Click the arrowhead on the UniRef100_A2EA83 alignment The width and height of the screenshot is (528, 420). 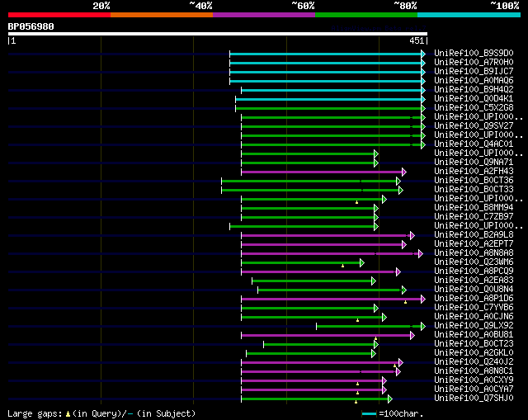click(374, 281)
